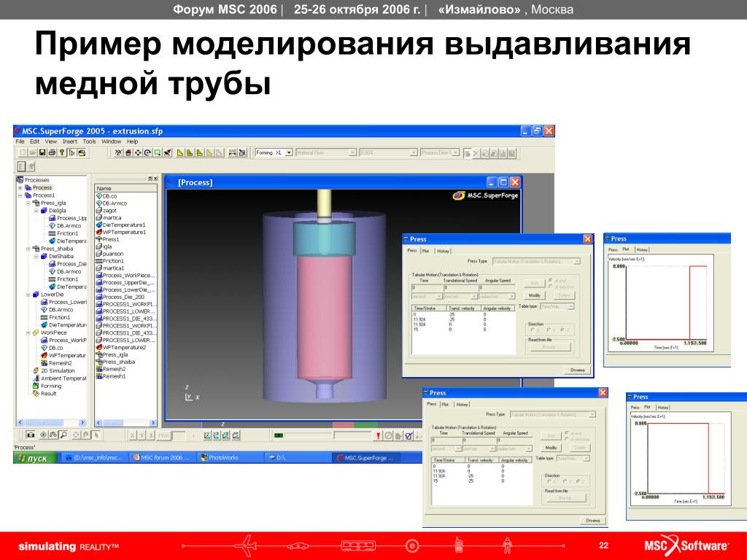Click the Help question-mark toolbar icon
747x560 pixels.
62,153
